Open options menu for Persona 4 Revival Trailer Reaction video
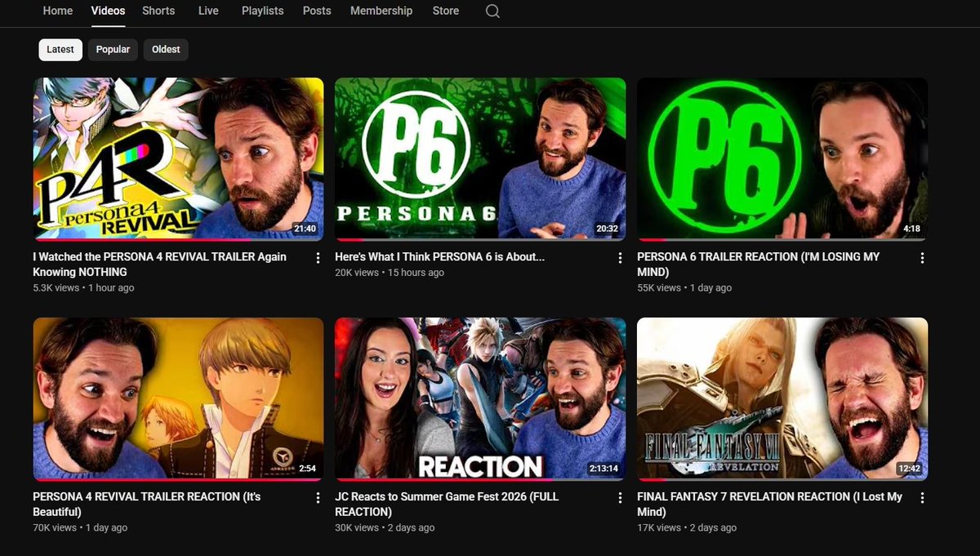The image size is (980, 556). [318, 498]
